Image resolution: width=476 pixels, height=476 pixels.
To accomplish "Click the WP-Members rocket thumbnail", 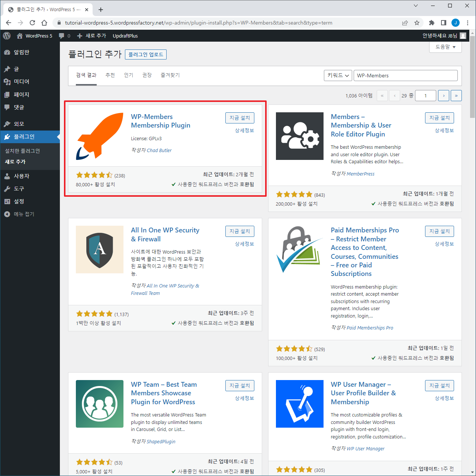I will tap(100, 136).
